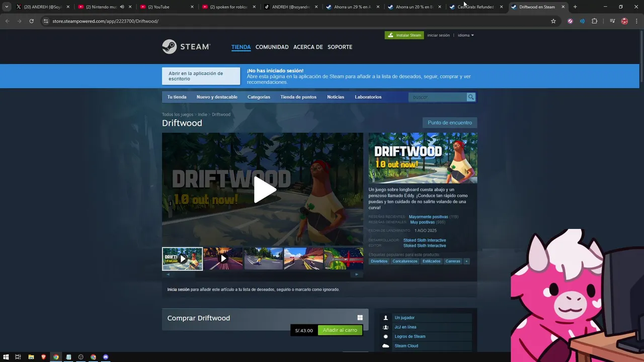The width and height of the screenshot is (644, 362).
Task: Open Discord from taskbar
Action: (106, 357)
